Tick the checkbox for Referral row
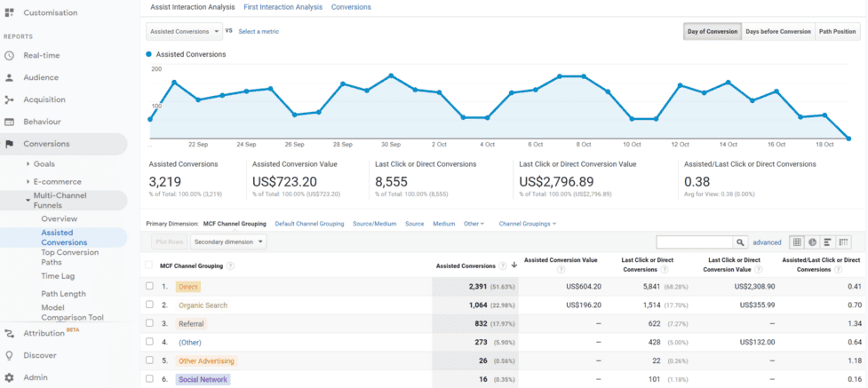The height and width of the screenshot is (388, 868). [149, 324]
